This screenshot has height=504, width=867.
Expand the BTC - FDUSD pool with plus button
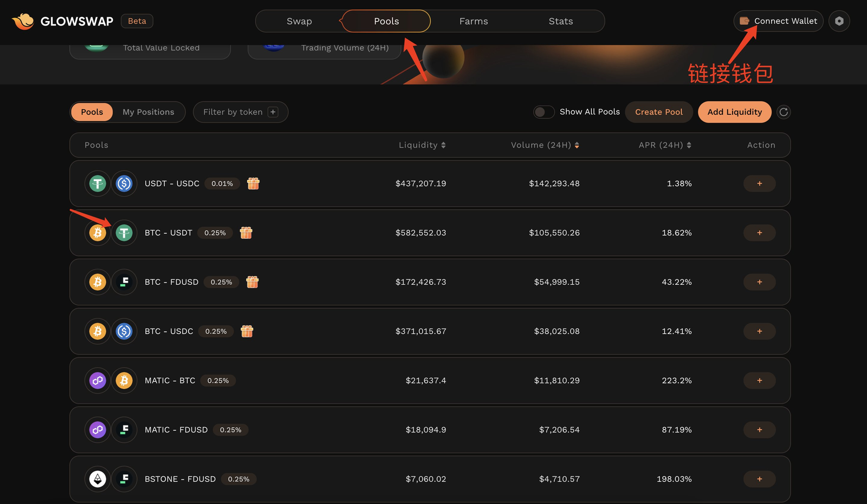tap(759, 282)
